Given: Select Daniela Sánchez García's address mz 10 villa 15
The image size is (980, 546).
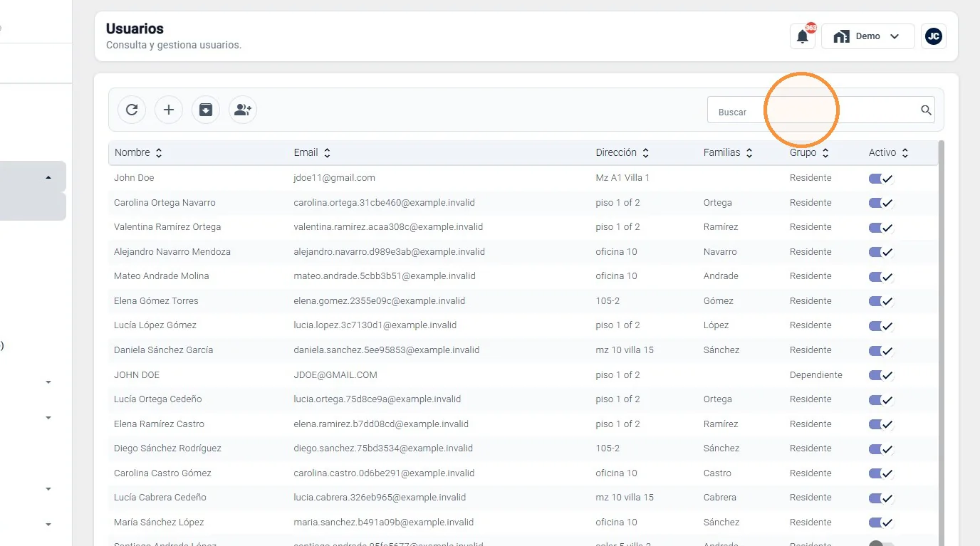Looking at the screenshot, I should (x=625, y=350).
